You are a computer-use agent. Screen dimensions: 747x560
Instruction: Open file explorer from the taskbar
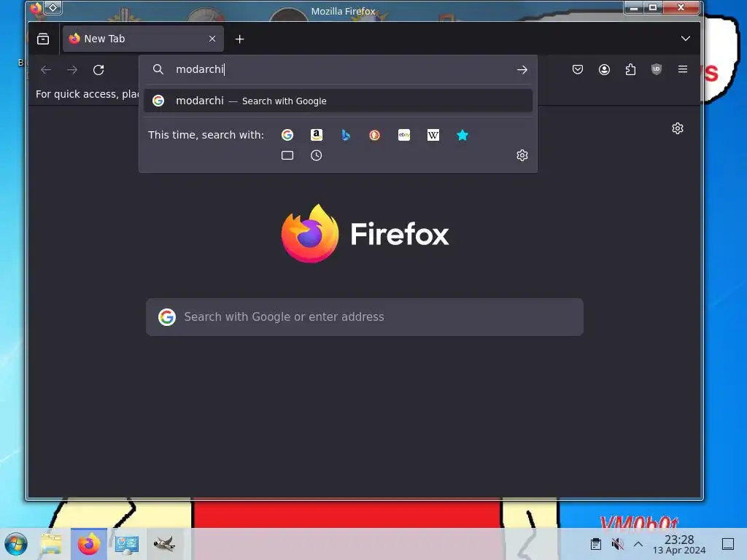51,544
